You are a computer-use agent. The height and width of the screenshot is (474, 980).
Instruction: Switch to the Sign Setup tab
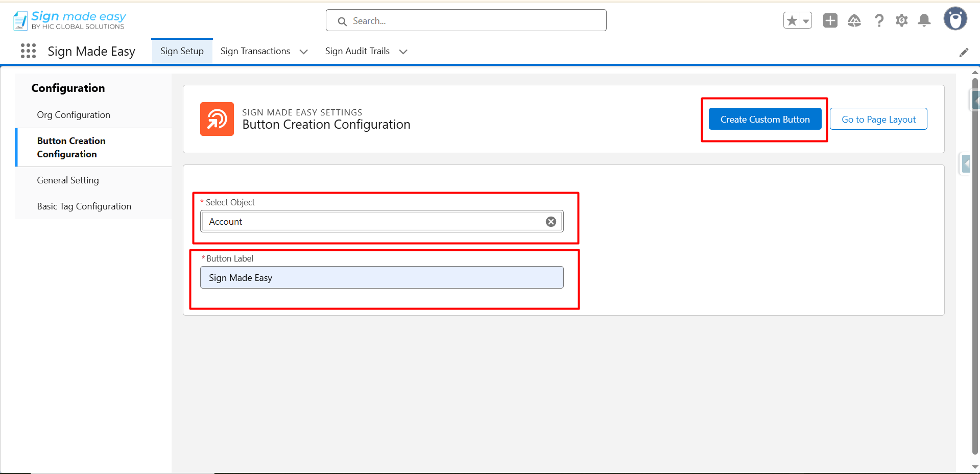click(x=182, y=51)
